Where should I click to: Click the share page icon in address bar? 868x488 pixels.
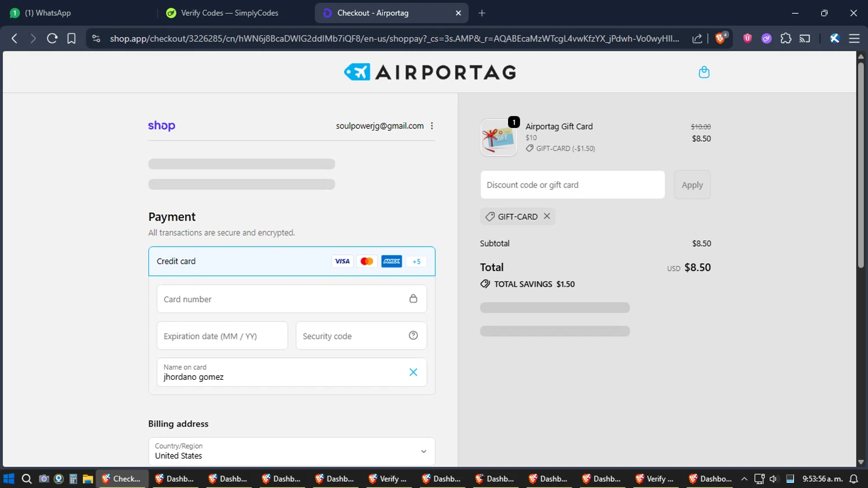point(697,38)
